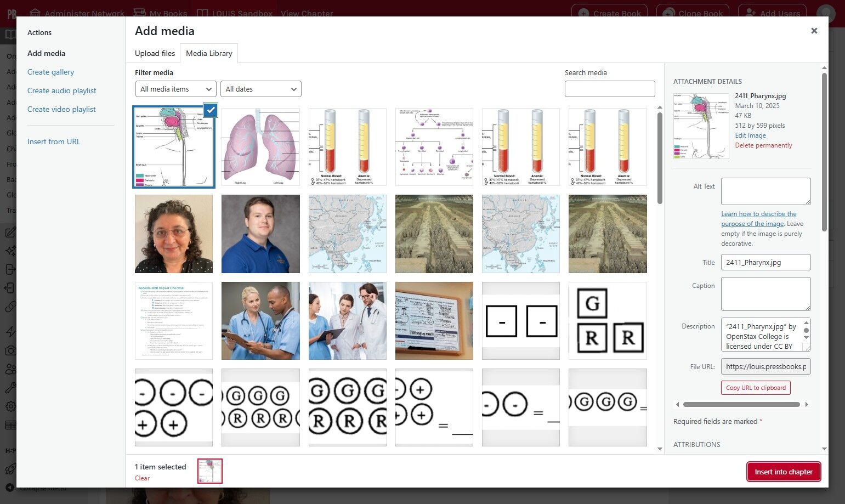Select the two nurses with clipboard photo

pos(260,321)
